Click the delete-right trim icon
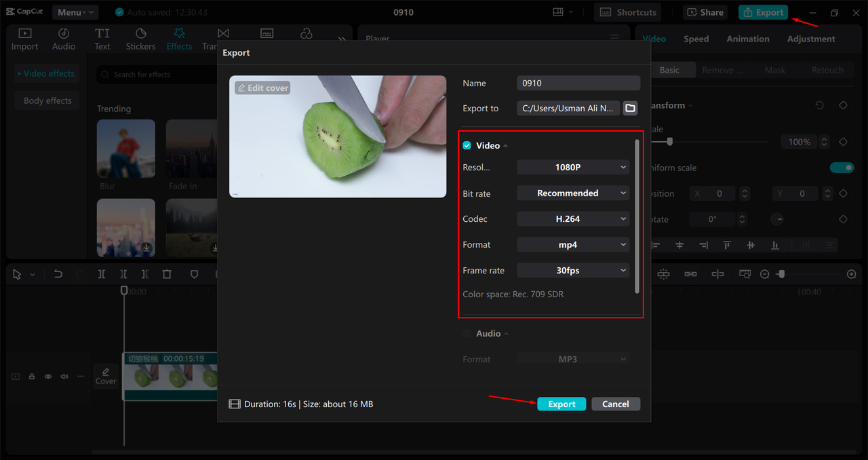868x460 pixels. (x=145, y=274)
